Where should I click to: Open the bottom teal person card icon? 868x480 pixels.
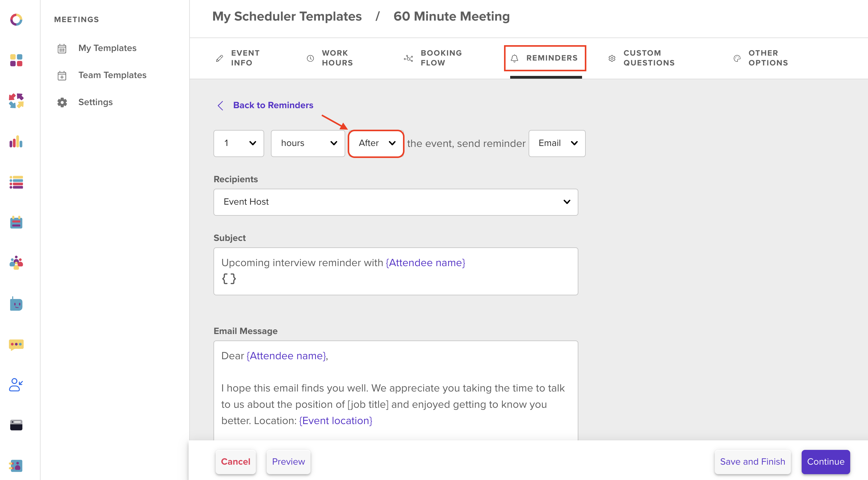pyautogui.click(x=16, y=466)
